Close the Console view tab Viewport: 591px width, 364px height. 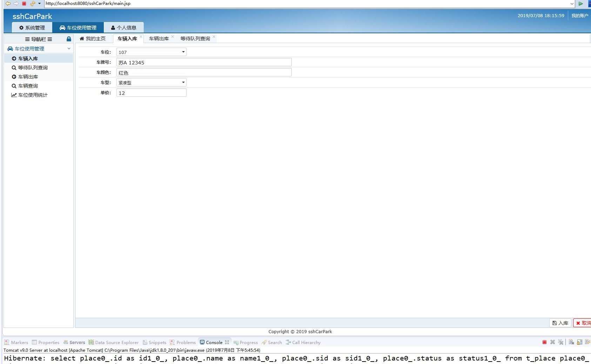[x=227, y=342]
